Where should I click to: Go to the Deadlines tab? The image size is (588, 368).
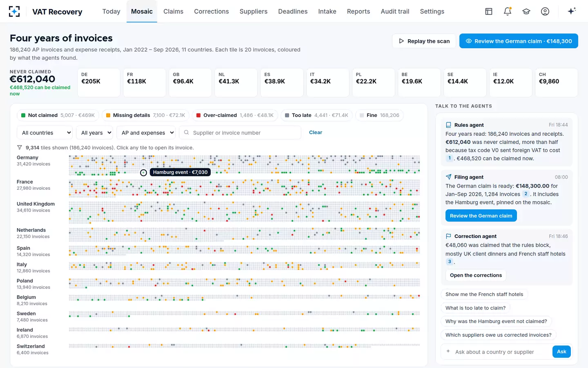pos(293,11)
